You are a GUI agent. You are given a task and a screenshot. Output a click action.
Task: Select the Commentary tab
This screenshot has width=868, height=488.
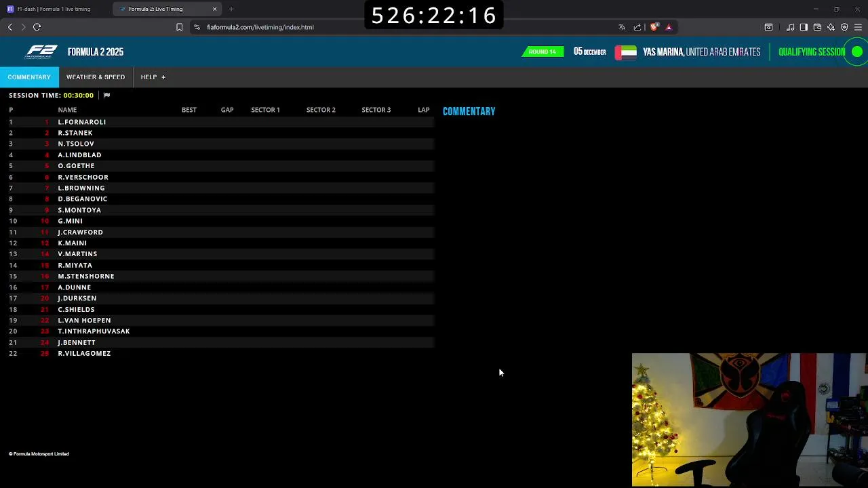29,77
